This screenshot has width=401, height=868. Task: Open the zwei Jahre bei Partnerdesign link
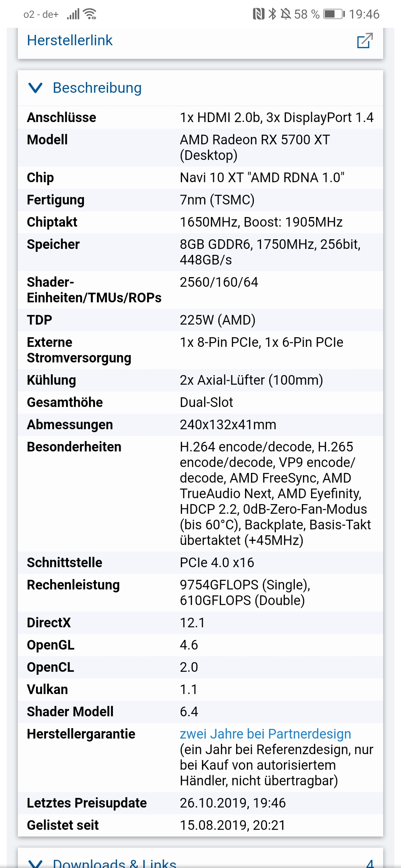pos(265,734)
